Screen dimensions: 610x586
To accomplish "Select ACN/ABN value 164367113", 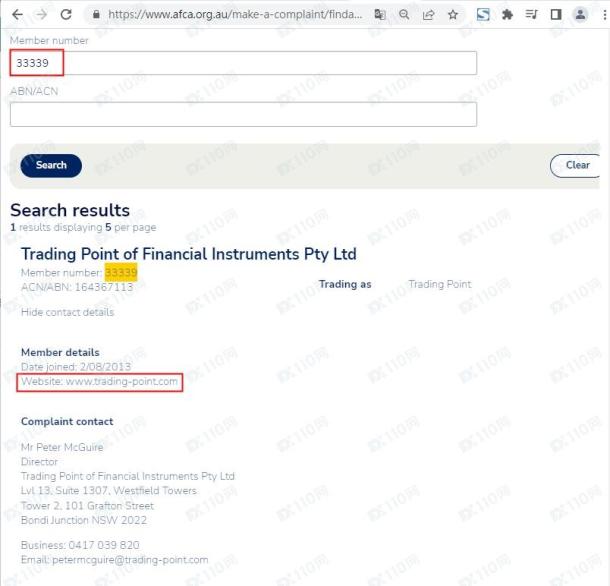I will tap(104, 287).
